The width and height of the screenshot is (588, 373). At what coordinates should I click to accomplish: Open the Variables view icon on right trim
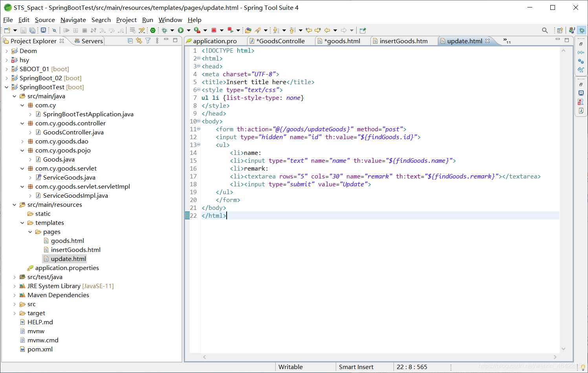point(581,52)
